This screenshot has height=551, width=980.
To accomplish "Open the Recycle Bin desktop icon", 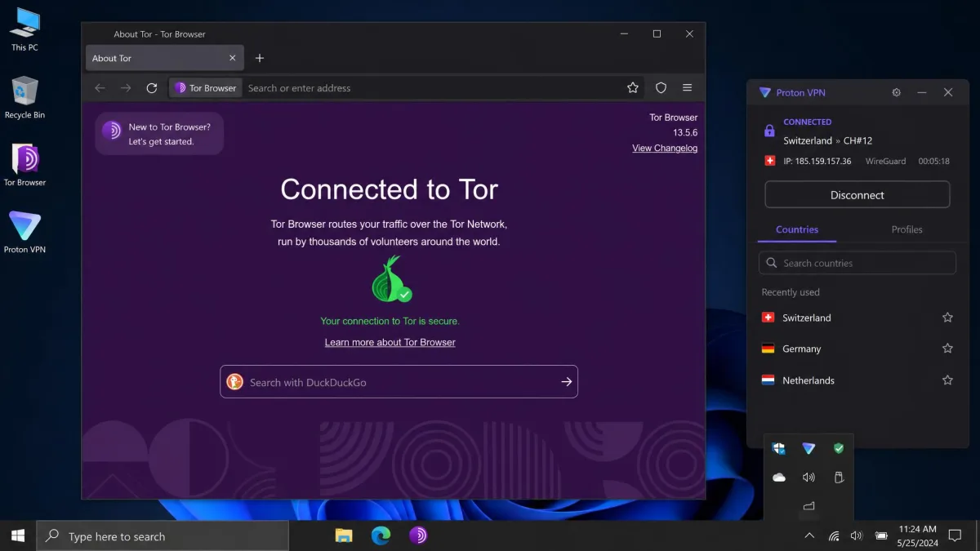I will click(24, 97).
